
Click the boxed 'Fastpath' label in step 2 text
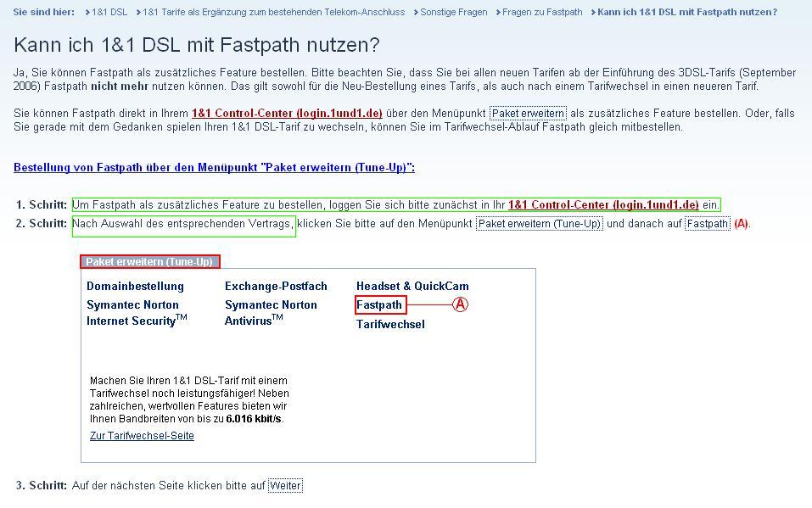click(708, 224)
